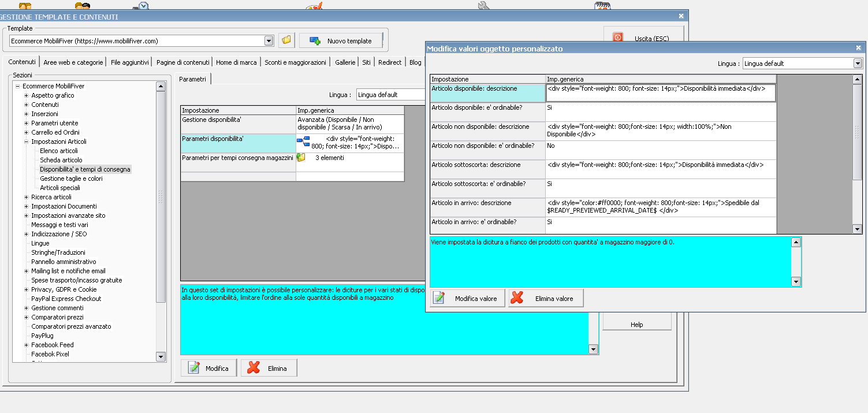Image resolution: width=868 pixels, height=413 pixels.
Task: Select Scheda articolo in the tree
Action: tap(61, 160)
